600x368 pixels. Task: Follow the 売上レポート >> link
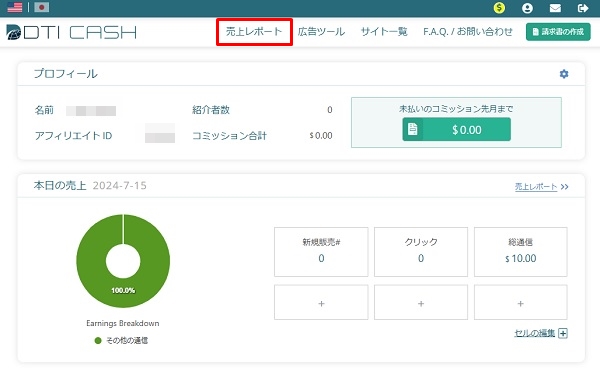(541, 187)
